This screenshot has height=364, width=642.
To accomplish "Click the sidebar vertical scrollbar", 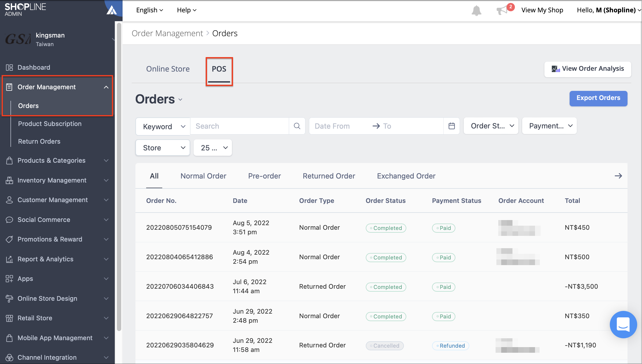I will 119,177.
